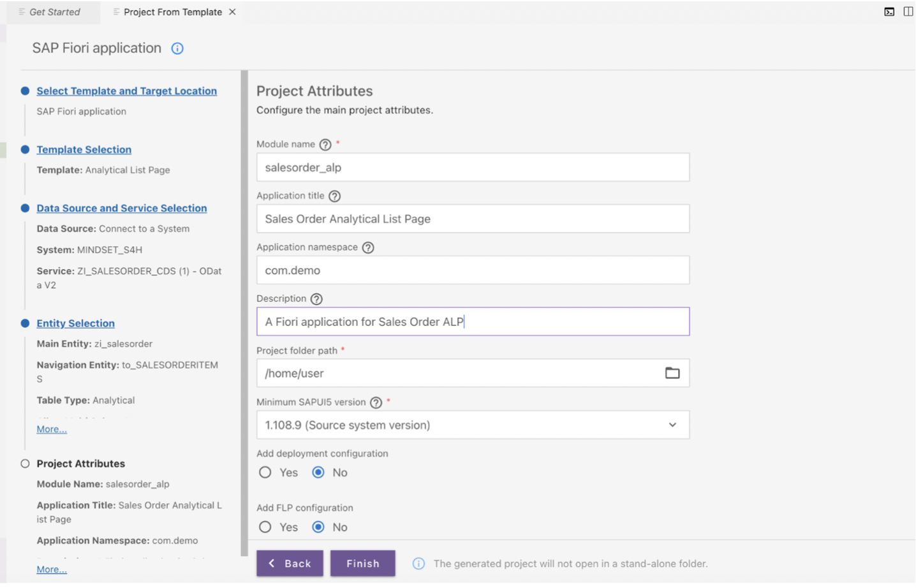Click the Application namespace input field
The image size is (916, 588).
[473, 270]
